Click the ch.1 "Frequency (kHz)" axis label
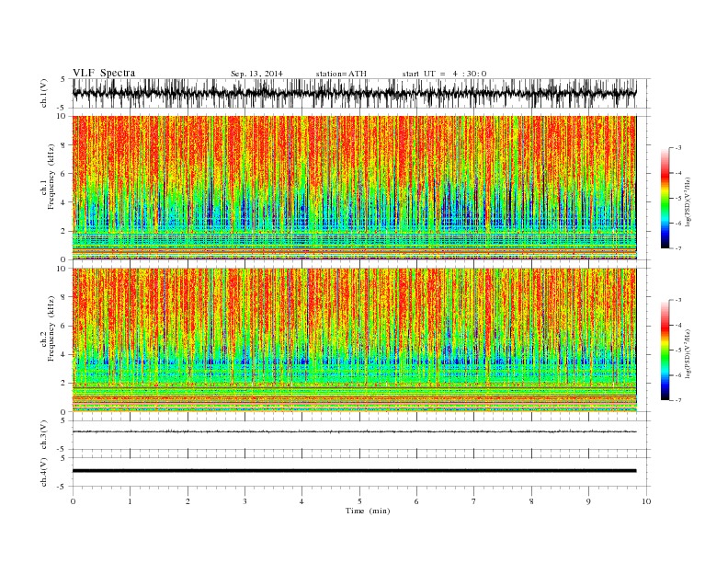The image size is (728, 563). [x=51, y=177]
